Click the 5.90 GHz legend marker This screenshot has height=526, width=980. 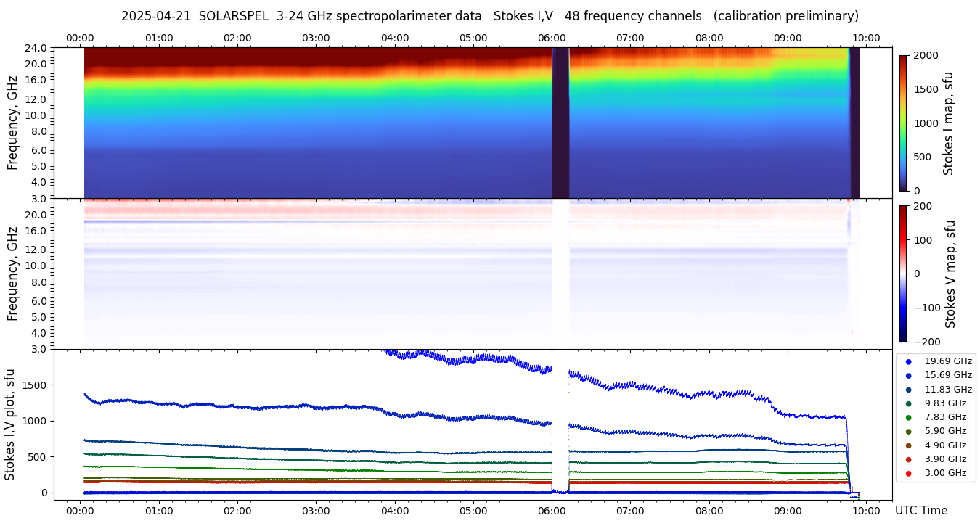908,432
